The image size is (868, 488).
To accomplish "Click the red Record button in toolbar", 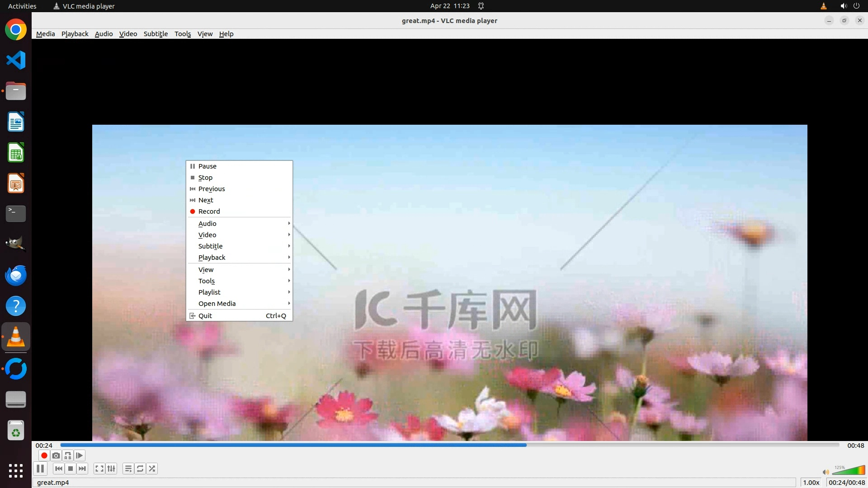I will pyautogui.click(x=44, y=455).
